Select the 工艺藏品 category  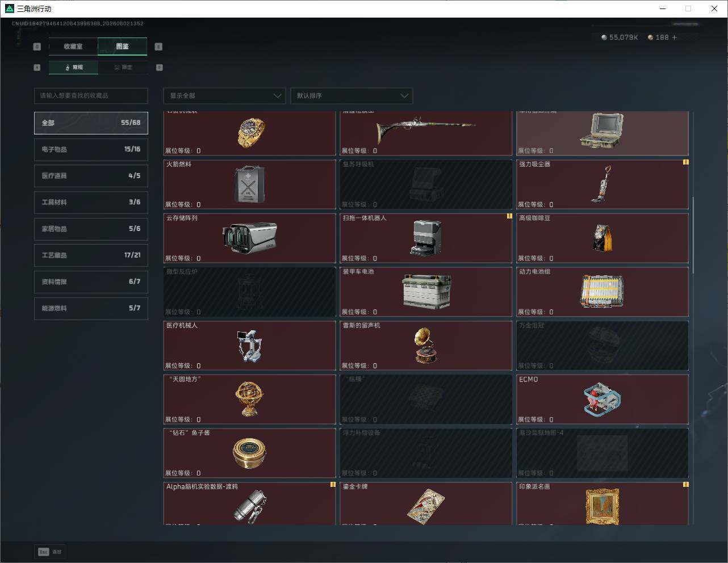click(x=91, y=255)
